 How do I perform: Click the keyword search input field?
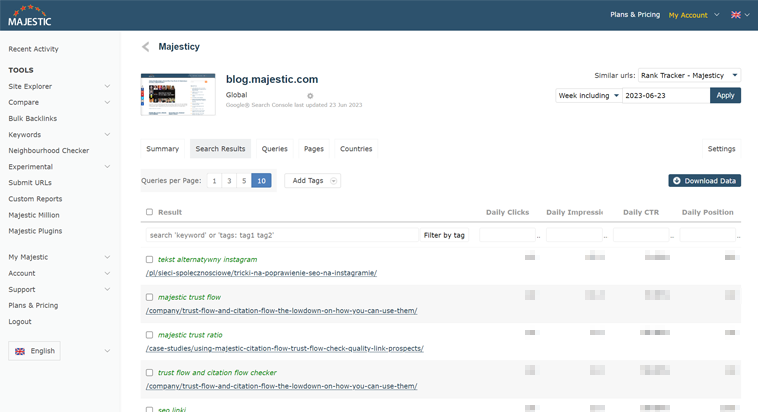click(282, 235)
